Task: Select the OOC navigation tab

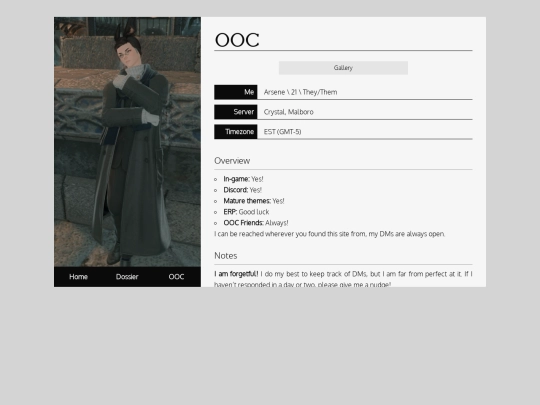Action: tap(176, 277)
